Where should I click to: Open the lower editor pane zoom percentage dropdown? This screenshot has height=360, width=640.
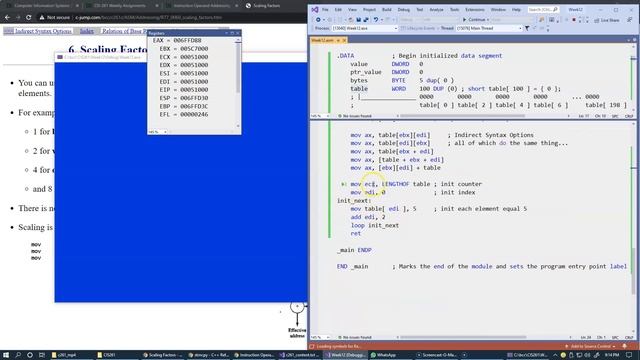320,338
